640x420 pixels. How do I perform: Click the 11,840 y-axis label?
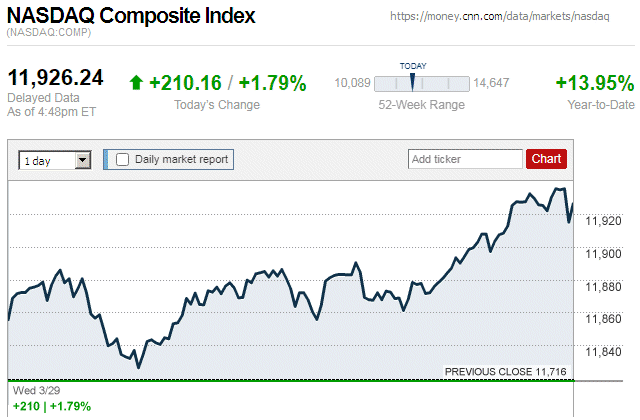pos(604,352)
